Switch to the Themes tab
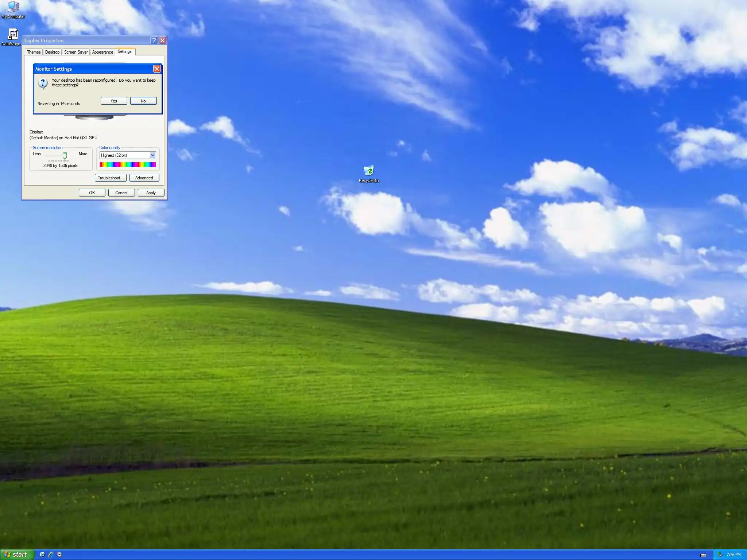 (34, 52)
